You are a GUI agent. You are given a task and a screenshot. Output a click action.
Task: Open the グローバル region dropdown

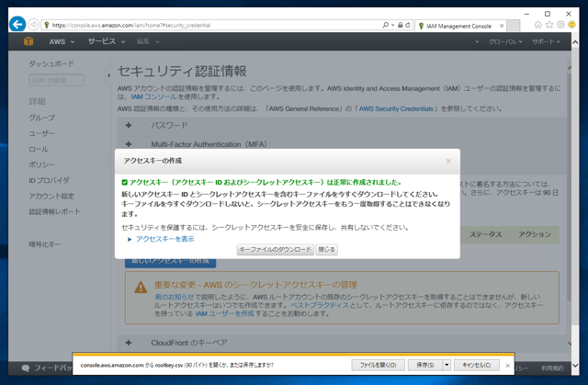[504, 41]
